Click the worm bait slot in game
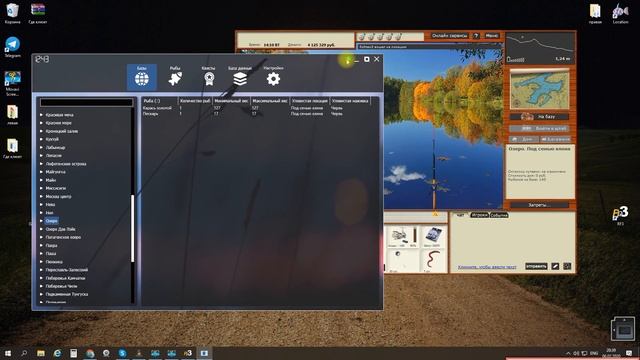Image resolution: width=640 pixels, height=360 pixels. click(433, 261)
